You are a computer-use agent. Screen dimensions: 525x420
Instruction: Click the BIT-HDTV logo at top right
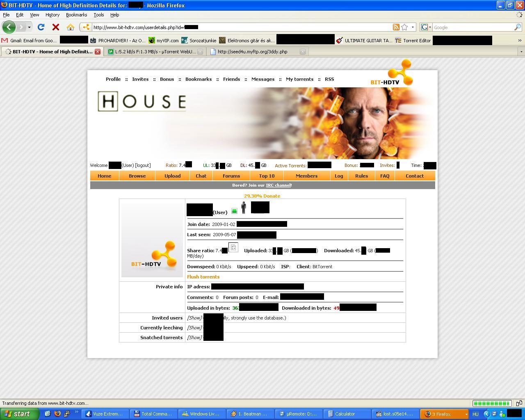392,73
